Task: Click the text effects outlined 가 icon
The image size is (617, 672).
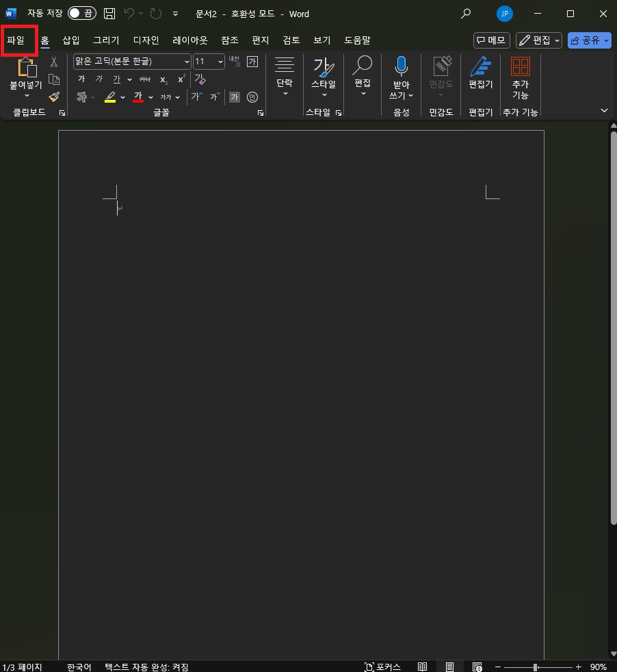Action: click(x=82, y=97)
